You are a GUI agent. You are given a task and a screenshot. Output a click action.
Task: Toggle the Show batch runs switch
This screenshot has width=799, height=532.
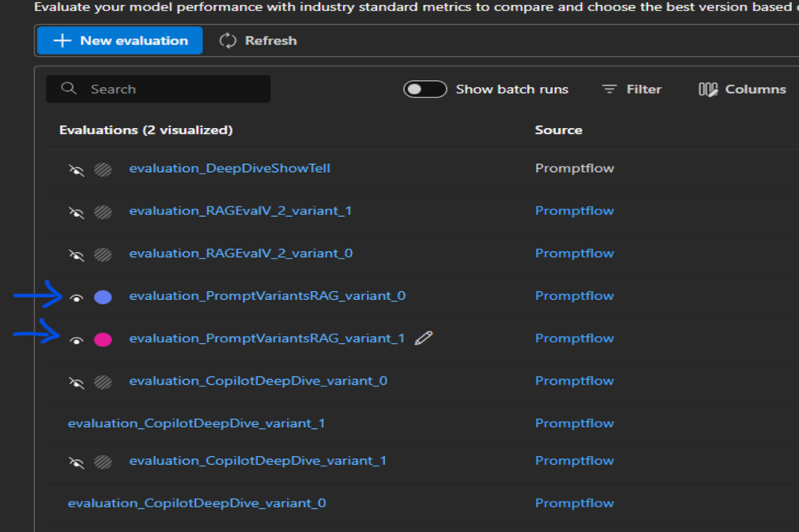click(x=425, y=90)
